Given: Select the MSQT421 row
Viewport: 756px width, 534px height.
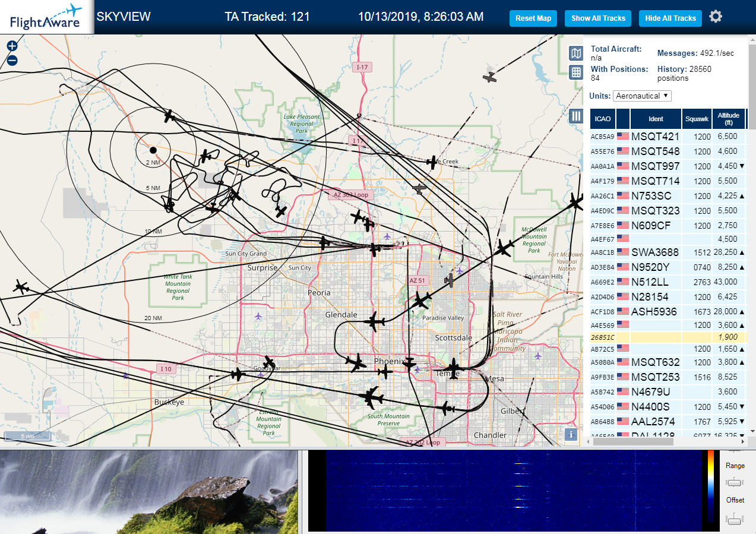Looking at the screenshot, I should [x=668, y=136].
